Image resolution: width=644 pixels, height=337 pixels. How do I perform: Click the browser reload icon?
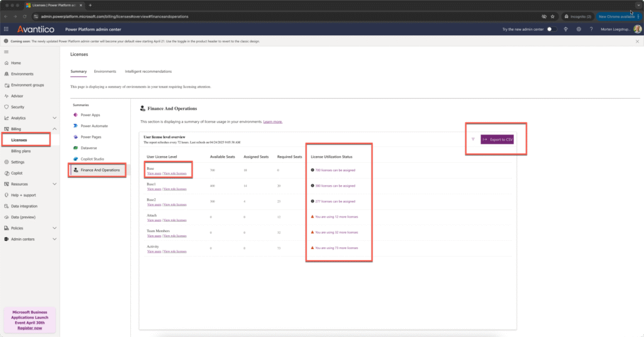pyautogui.click(x=25, y=16)
